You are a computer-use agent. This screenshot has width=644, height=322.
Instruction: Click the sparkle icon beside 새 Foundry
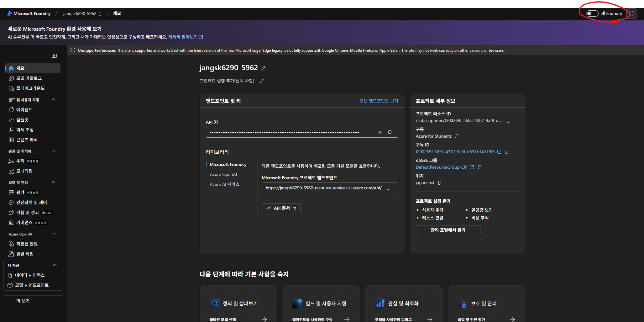pos(632,13)
